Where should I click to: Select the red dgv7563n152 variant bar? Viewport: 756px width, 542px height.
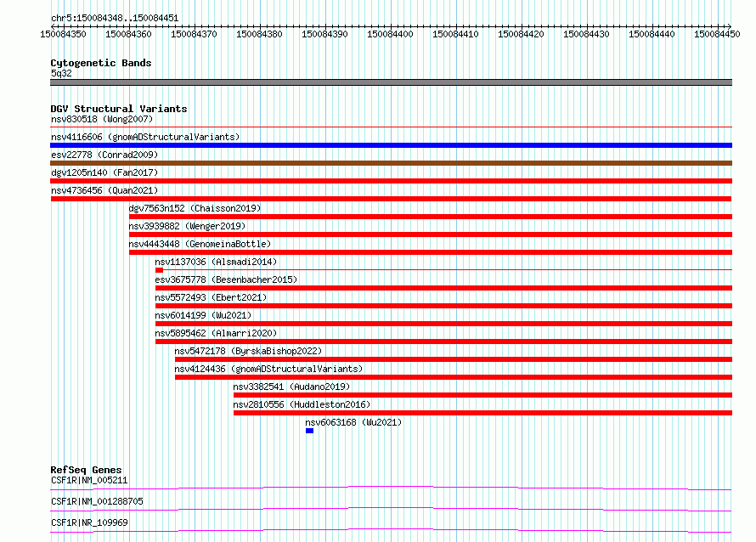pos(431,217)
